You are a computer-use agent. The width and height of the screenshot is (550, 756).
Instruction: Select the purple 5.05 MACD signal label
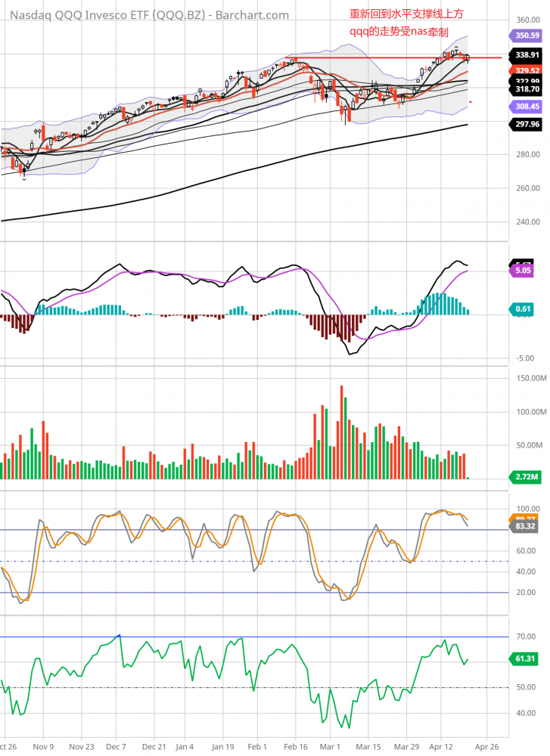tap(522, 271)
